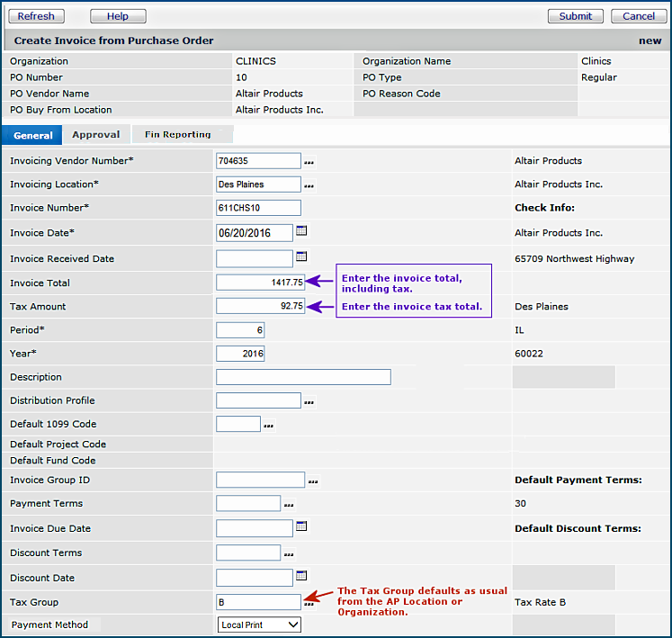
Task: Open lookup for Distribution Profile
Action: [310, 401]
